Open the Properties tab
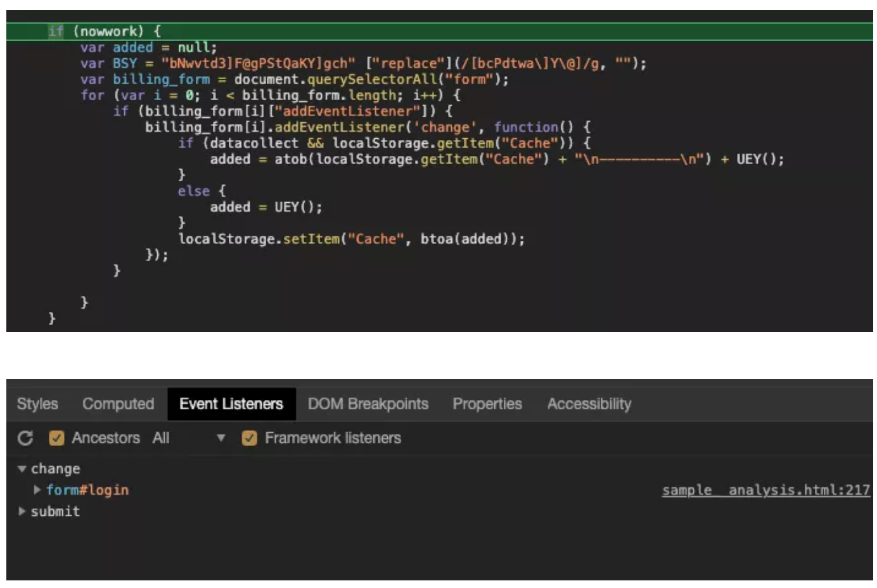Screen dimensions: 877x588 (487, 404)
